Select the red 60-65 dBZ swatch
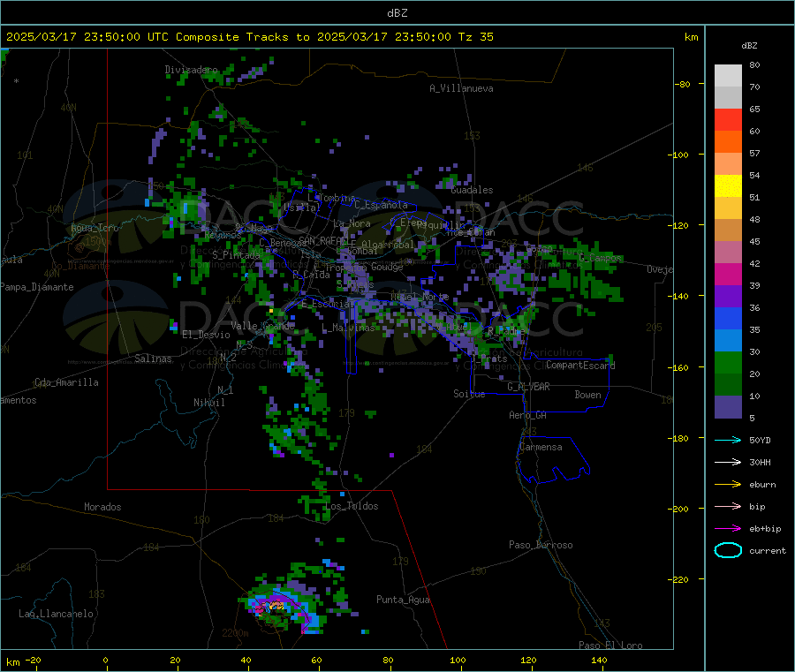Viewport: 795px width, 672px height. [728, 119]
